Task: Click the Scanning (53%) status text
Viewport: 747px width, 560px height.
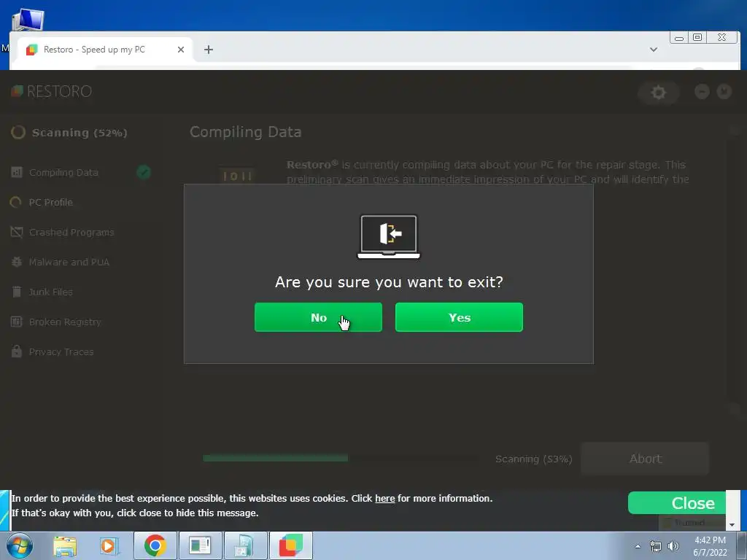Action: pos(533,459)
